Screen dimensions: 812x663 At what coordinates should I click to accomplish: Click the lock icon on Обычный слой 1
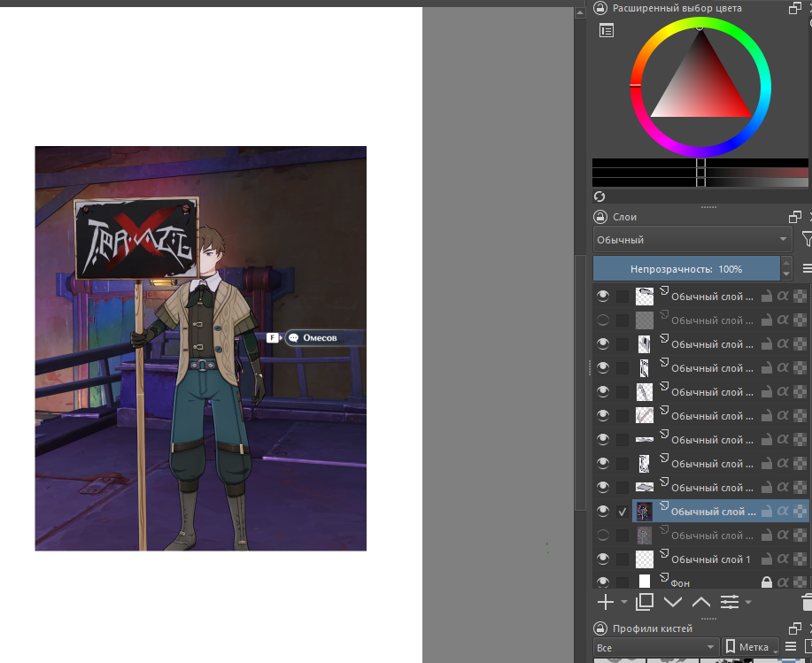click(767, 559)
